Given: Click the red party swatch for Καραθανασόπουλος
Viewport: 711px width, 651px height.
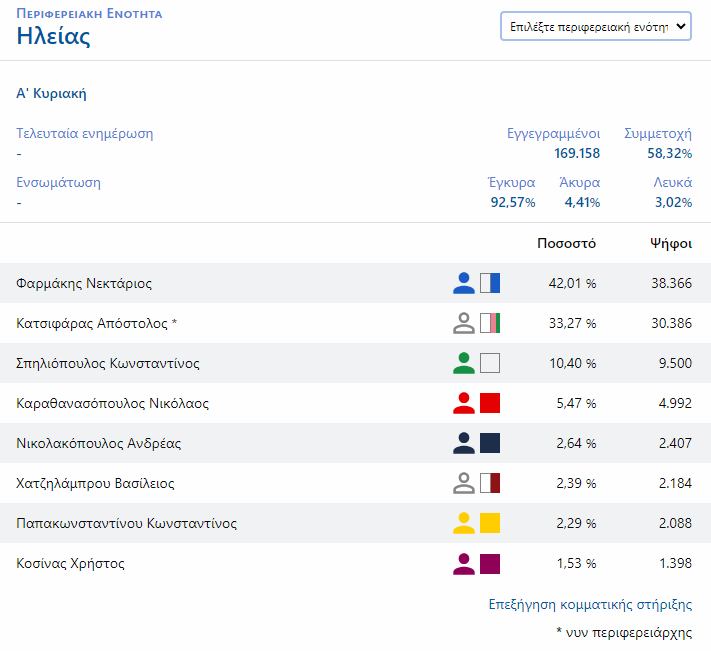Looking at the screenshot, I should (x=490, y=403).
